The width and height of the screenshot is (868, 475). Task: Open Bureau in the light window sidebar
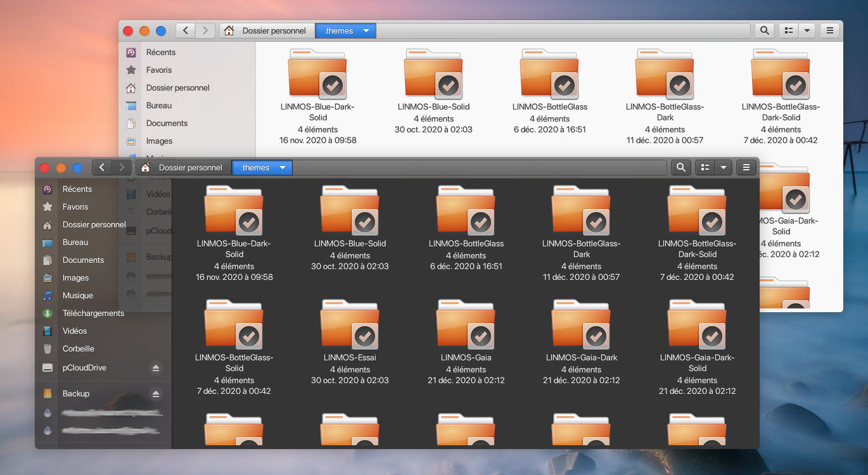(x=187, y=106)
